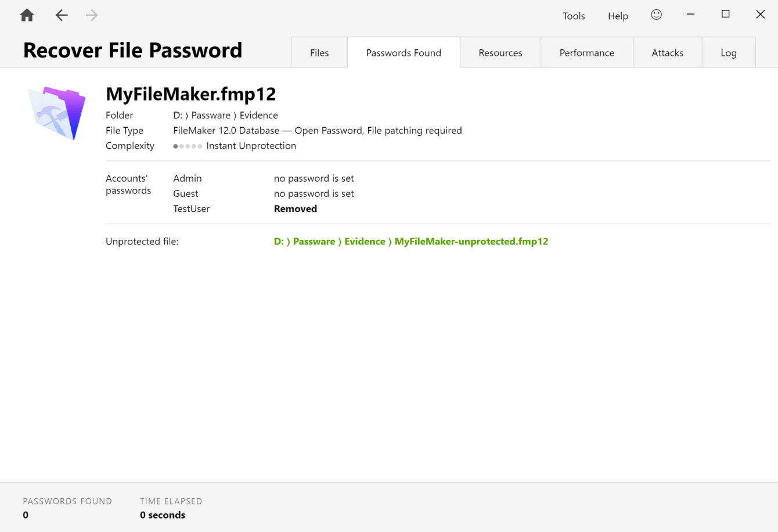The image size is (778, 532).
Task: Open the Help menu
Action: (618, 16)
